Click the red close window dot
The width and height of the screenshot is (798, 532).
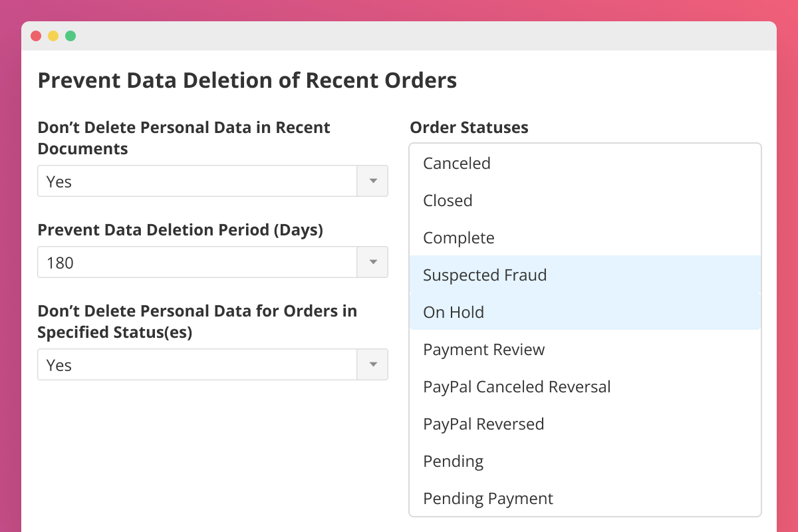tap(36, 36)
